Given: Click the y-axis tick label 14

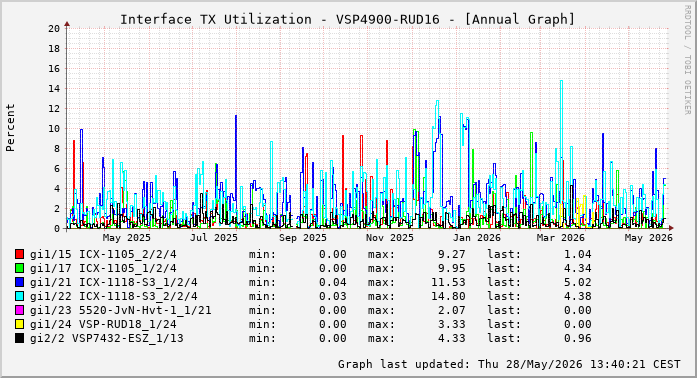Looking at the screenshot, I should tap(54, 88).
